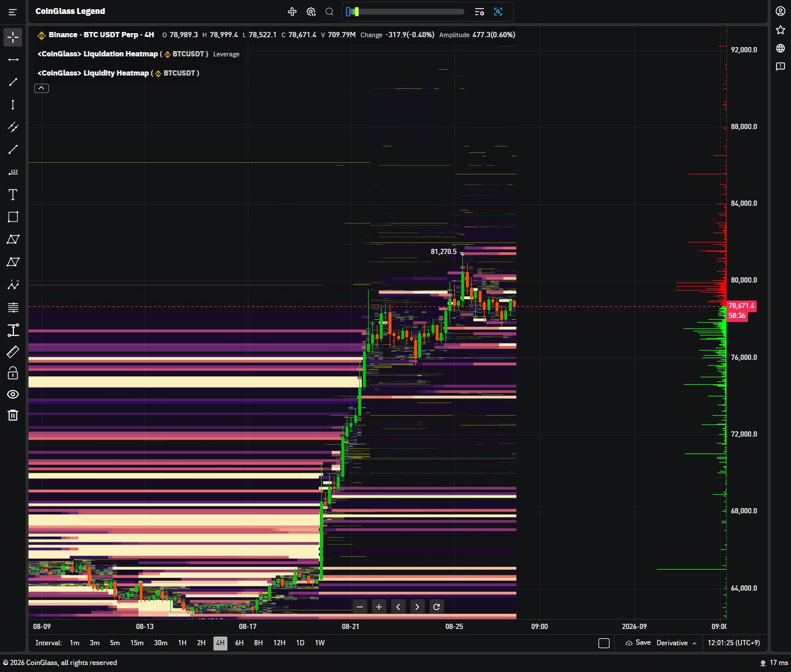Click the current price label 78,671.4
Screen dimensions: 791x672
pyautogui.click(x=742, y=306)
